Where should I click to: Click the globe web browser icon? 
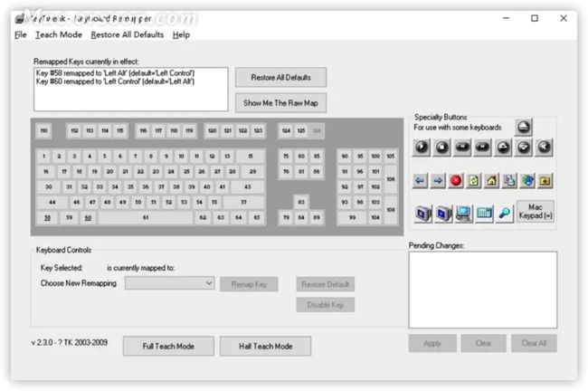point(527,181)
